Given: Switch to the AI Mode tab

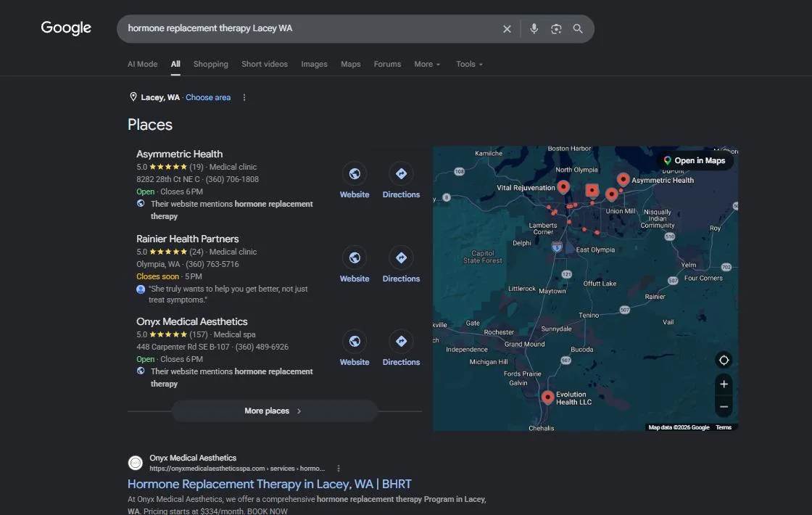Looking at the screenshot, I should pos(142,65).
